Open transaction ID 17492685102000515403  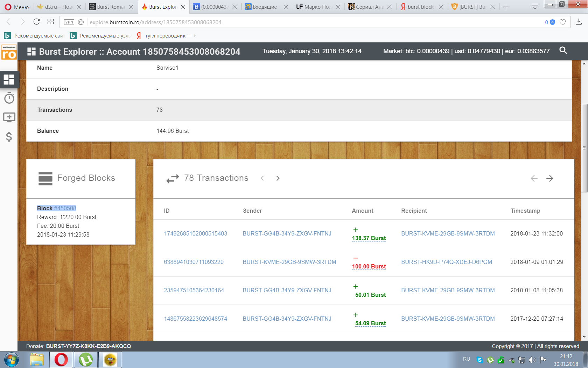pos(195,233)
